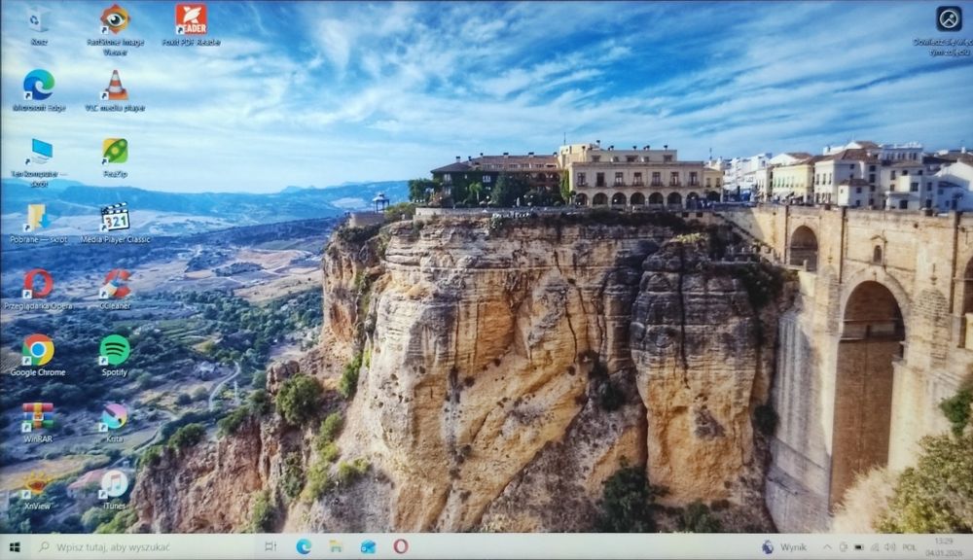The image size is (973, 560).
Task: Launch Edge from the taskbar
Action: 304,547
